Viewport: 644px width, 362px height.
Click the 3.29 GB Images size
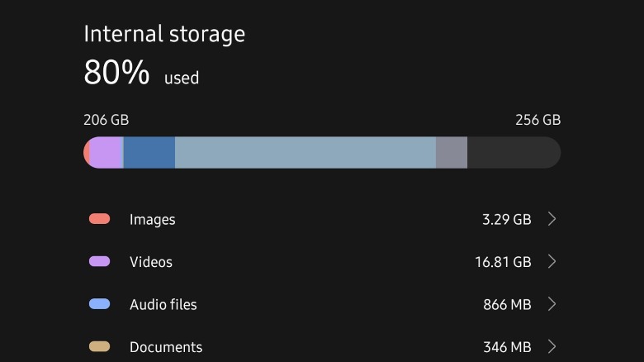[x=506, y=219]
